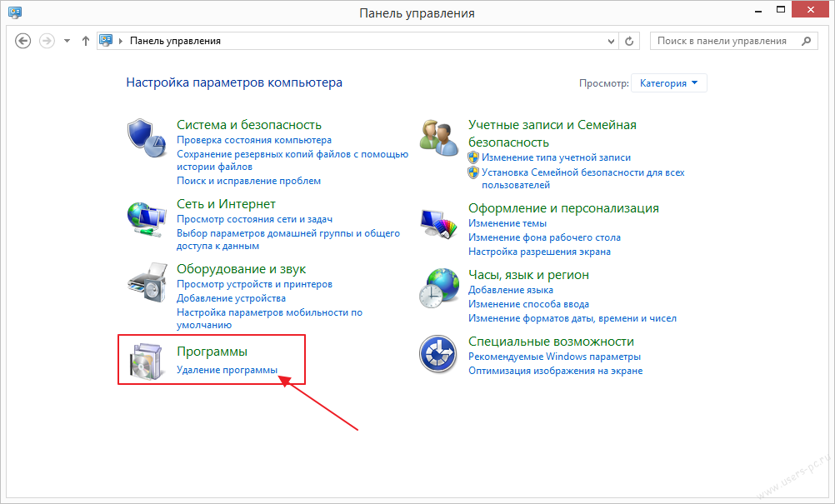
Task: Open the Программы category heading
Action: [212, 352]
